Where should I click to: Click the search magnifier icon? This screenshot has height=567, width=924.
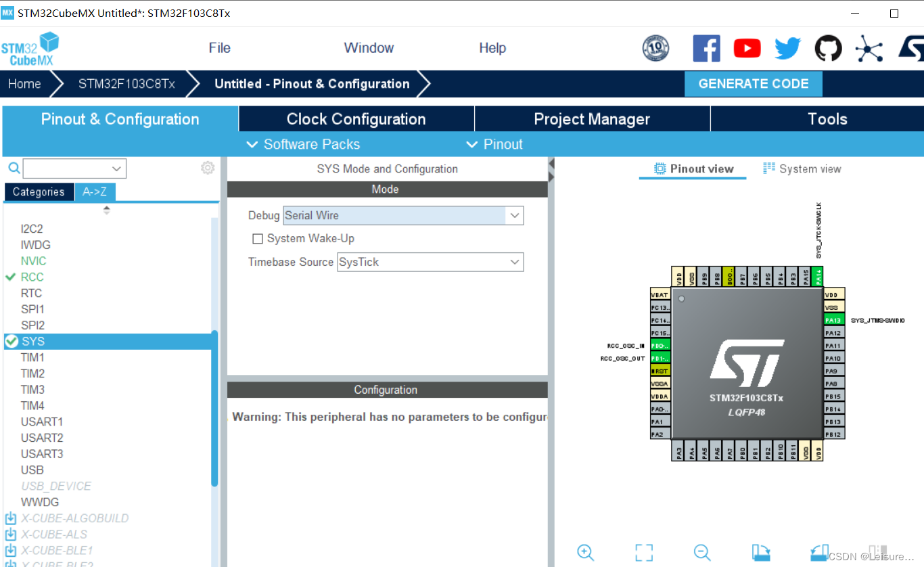(14, 168)
